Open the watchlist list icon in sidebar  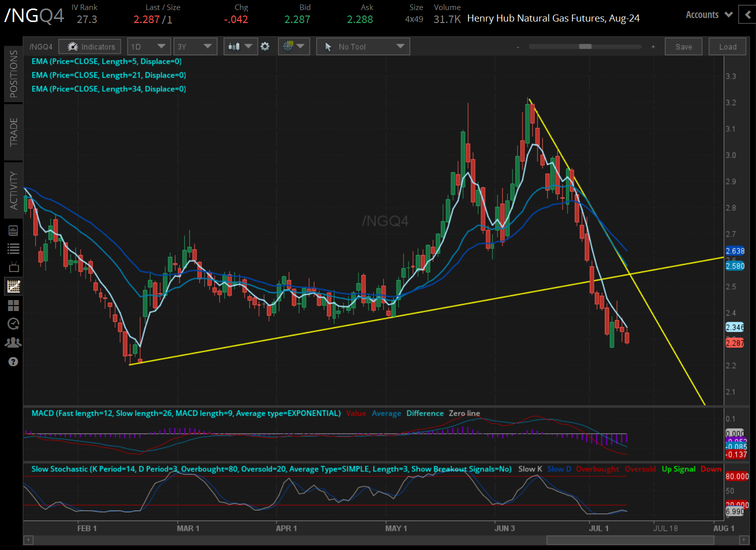tap(14, 248)
